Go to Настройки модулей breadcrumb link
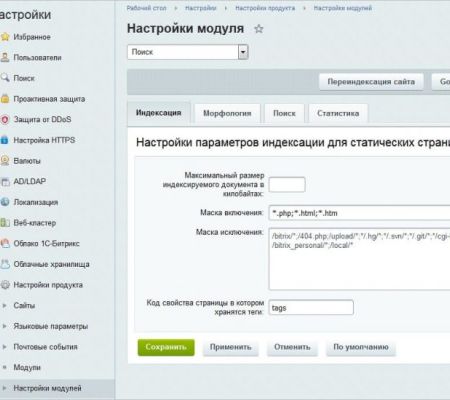Image resolution: width=450 pixels, height=400 pixels. tap(343, 8)
